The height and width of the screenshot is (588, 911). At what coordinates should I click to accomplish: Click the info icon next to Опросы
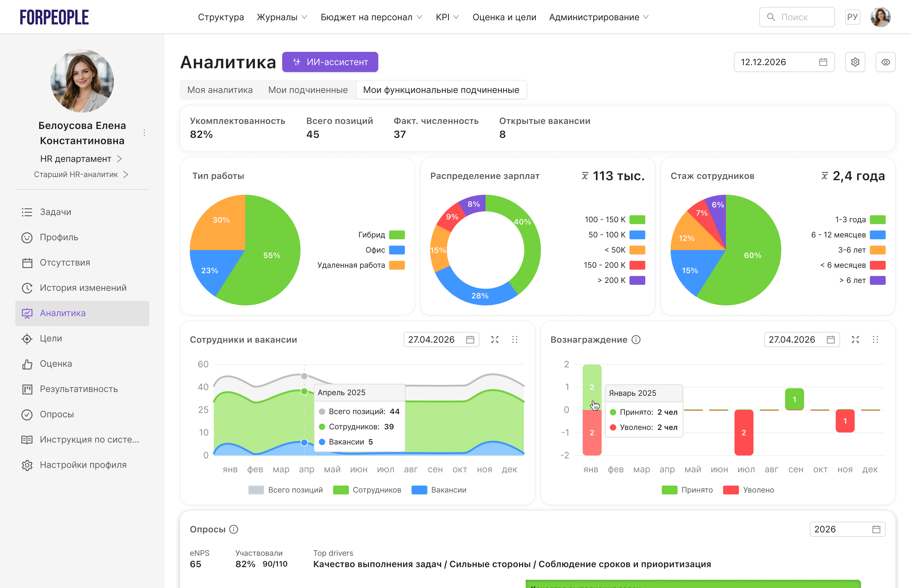click(x=234, y=529)
